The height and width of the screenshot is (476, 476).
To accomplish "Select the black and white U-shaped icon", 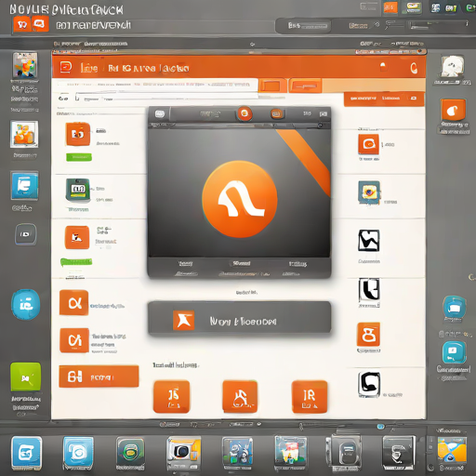I will click(369, 289).
